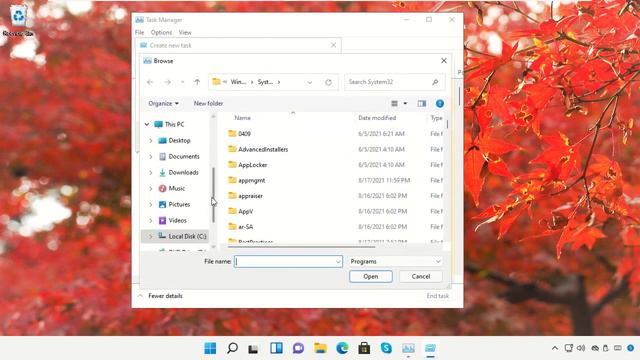Expand the Desktop tree node

click(151, 140)
